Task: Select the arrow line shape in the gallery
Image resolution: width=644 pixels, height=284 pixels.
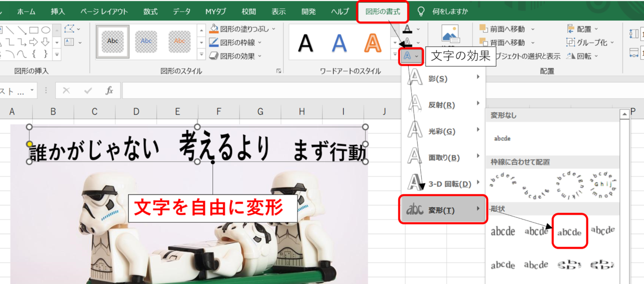Action: pyautogui.click(x=21, y=30)
